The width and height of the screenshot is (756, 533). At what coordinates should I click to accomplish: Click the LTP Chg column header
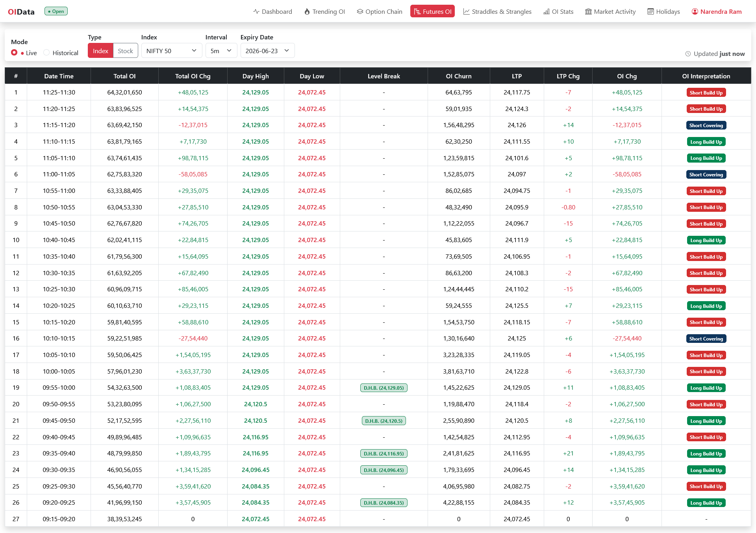pos(568,76)
